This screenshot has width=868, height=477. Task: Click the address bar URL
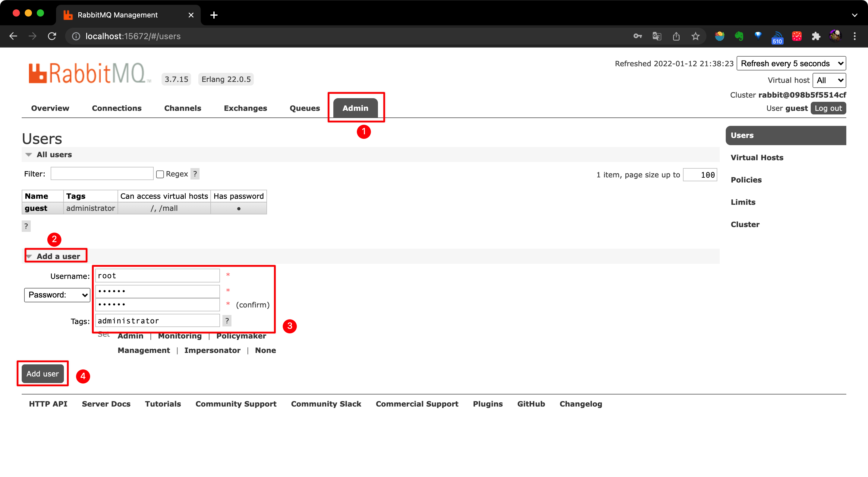tap(133, 36)
